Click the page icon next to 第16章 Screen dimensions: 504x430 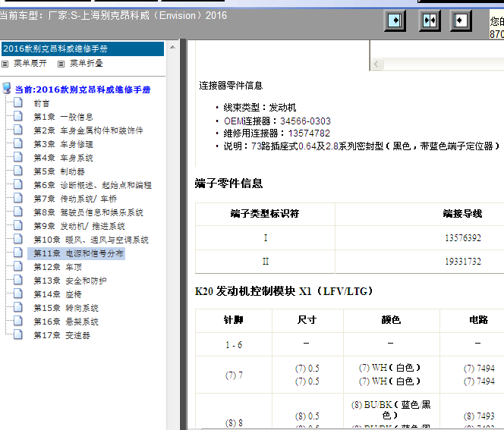[x=18, y=321]
